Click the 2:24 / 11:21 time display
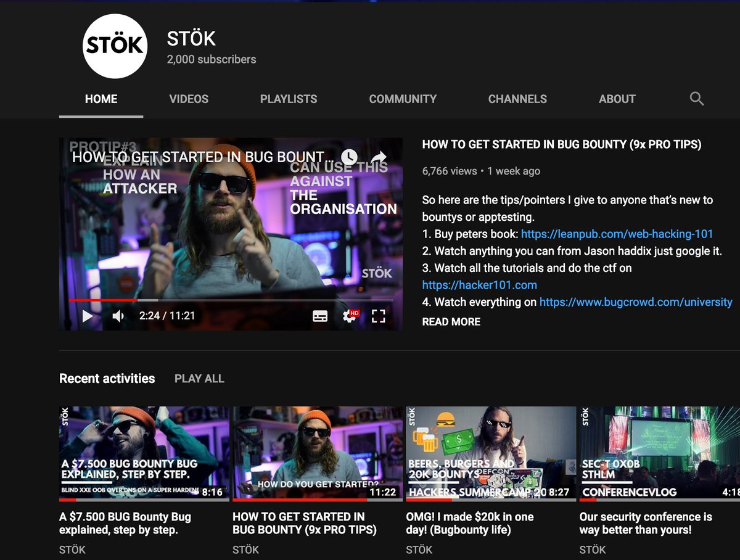Image resolution: width=740 pixels, height=560 pixels. coord(167,316)
